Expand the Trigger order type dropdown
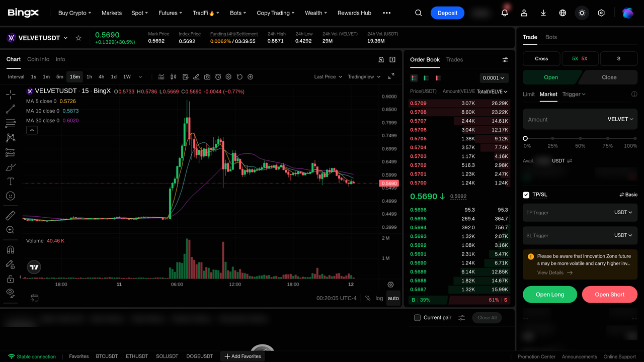 click(574, 94)
